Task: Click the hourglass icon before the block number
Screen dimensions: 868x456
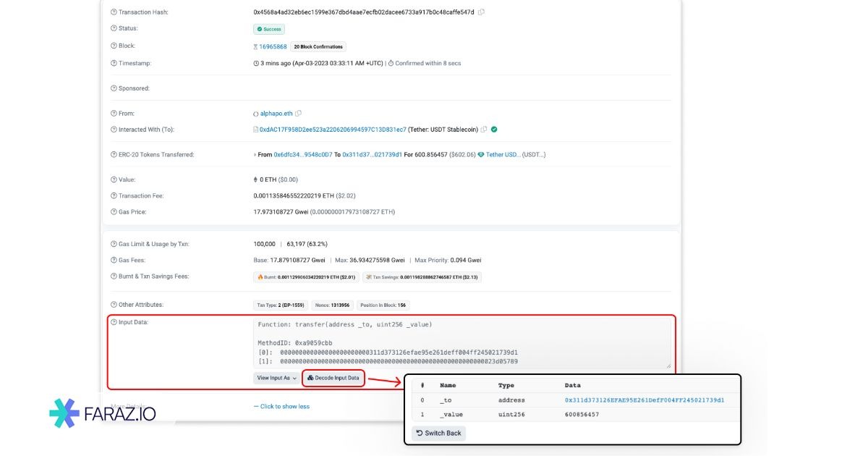Action: (255, 45)
